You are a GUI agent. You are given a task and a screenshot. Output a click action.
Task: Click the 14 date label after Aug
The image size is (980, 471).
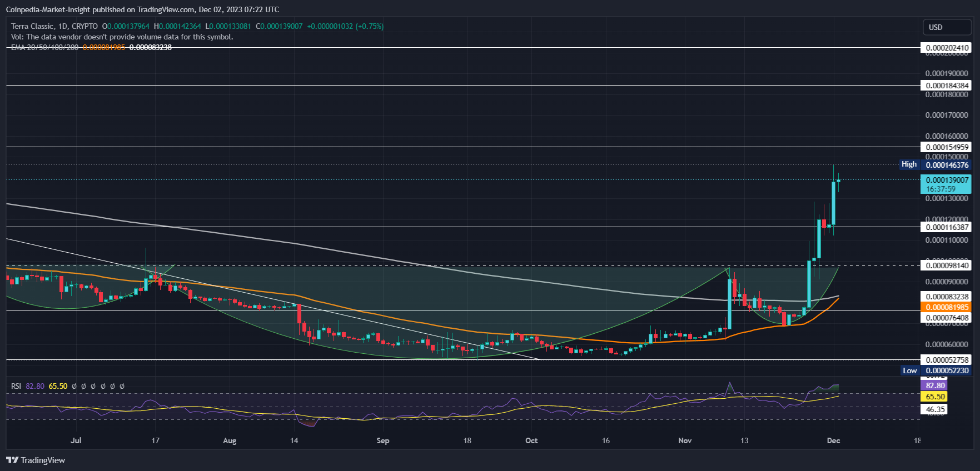pos(294,440)
